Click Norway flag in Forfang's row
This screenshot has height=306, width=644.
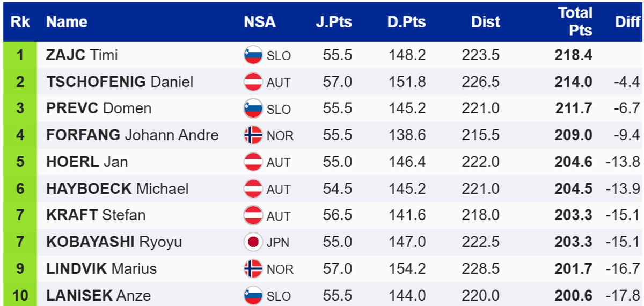[x=253, y=135]
